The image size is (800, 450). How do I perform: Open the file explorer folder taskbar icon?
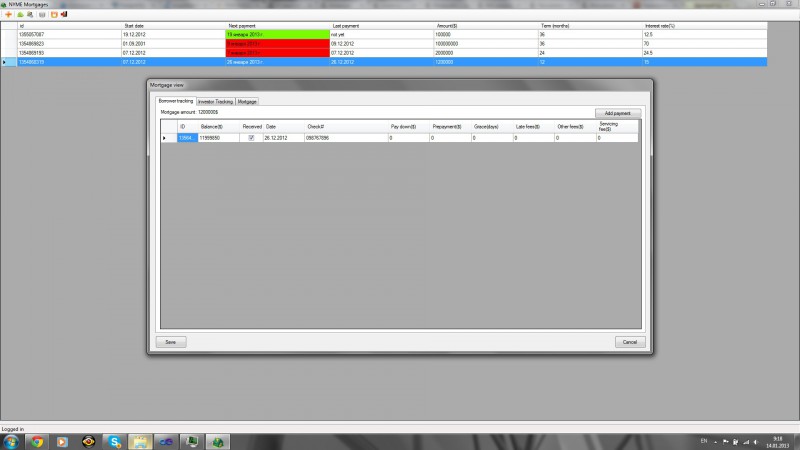140,442
